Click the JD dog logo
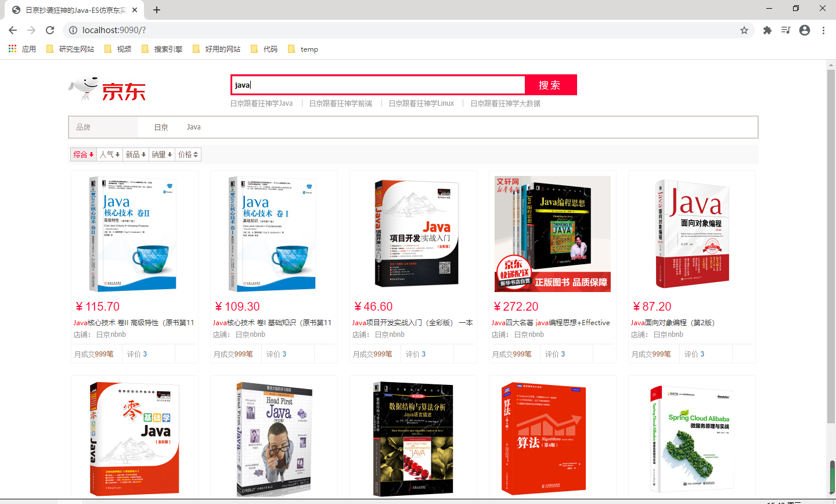The height and width of the screenshot is (504, 836). click(x=107, y=90)
